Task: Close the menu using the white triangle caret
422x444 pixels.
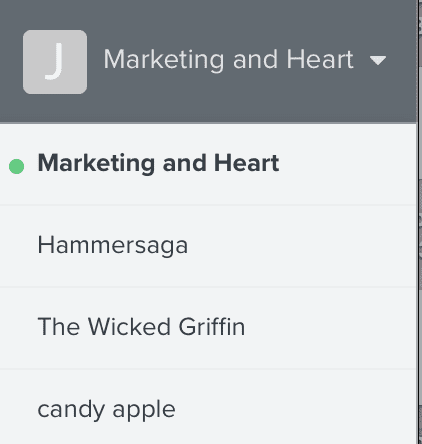Action: [x=378, y=60]
